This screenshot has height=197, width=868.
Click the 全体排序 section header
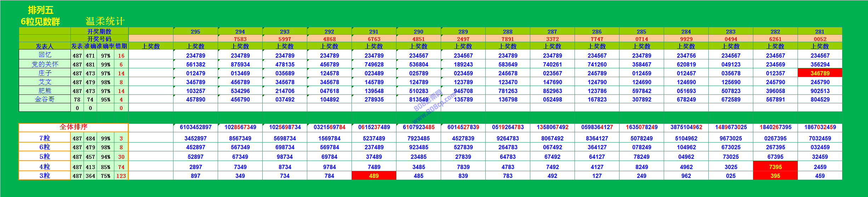(x=73, y=127)
